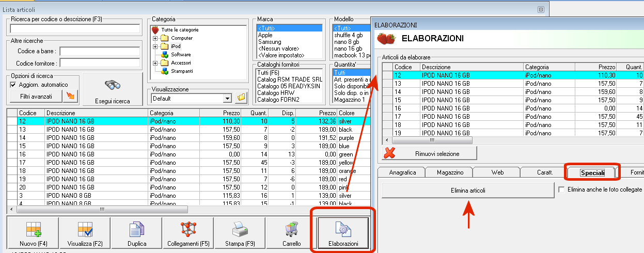Screen dimensions: 644x253
Task: Click the Codice a barre input field
Action: click(101, 52)
